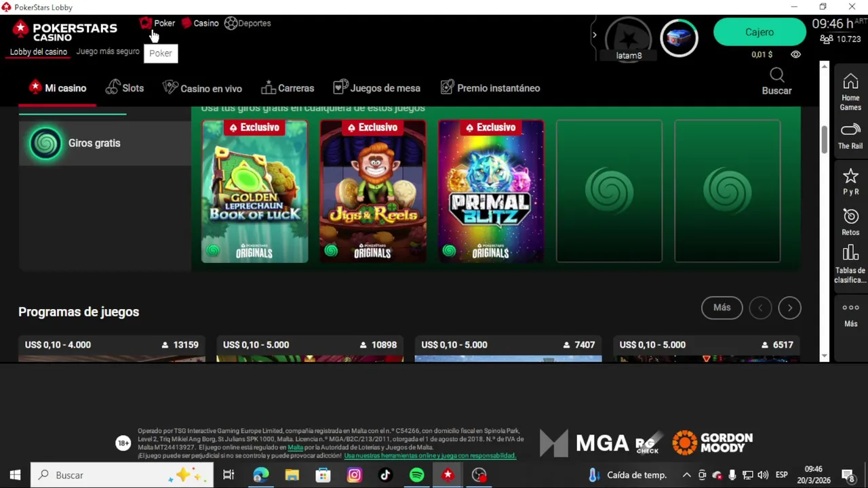This screenshot has height=488, width=868.
Task: Open Windows notification center
Action: coord(848,475)
